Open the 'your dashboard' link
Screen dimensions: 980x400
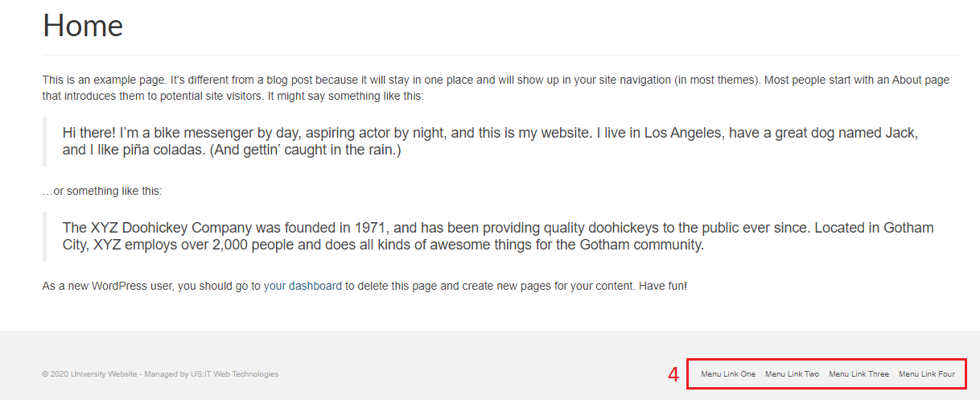303,286
